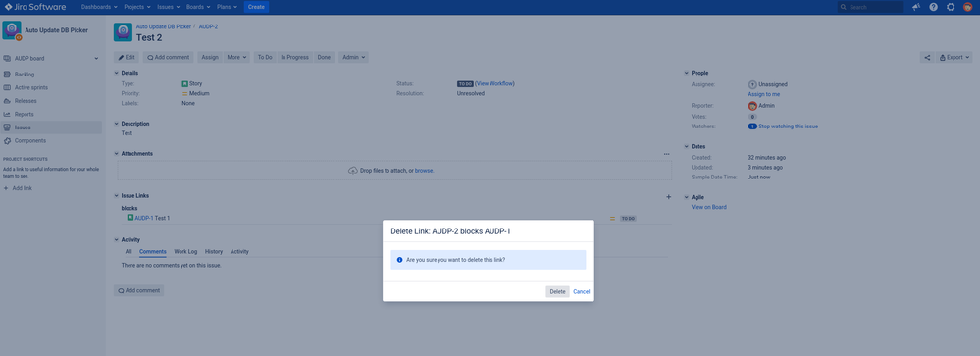Switch to the Activity tab

coord(239,252)
